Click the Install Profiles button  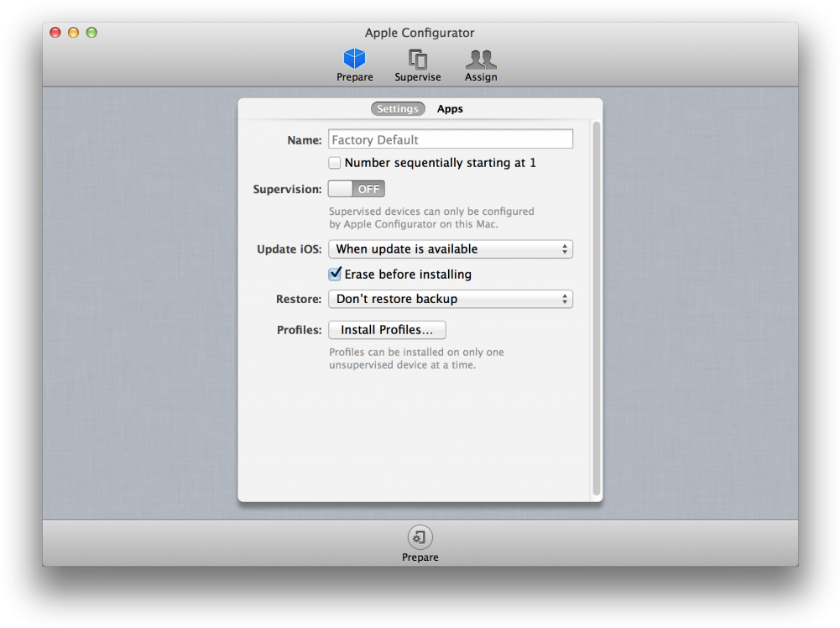[387, 329]
